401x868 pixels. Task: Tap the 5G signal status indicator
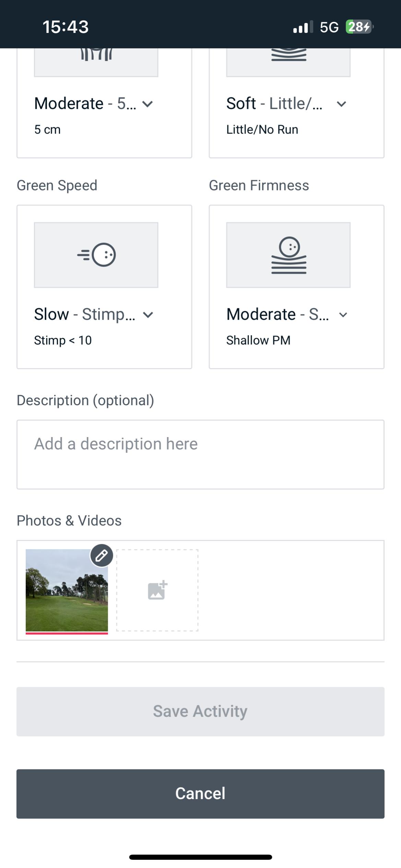tap(329, 27)
